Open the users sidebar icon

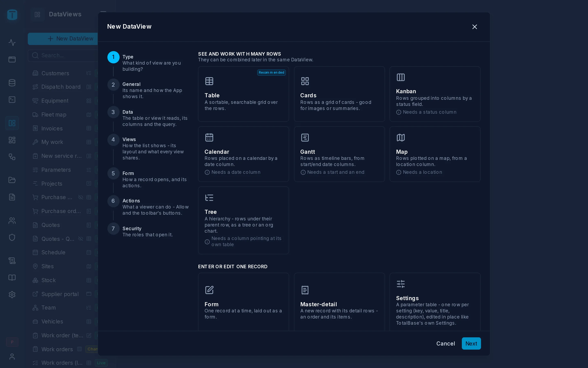click(x=12, y=221)
